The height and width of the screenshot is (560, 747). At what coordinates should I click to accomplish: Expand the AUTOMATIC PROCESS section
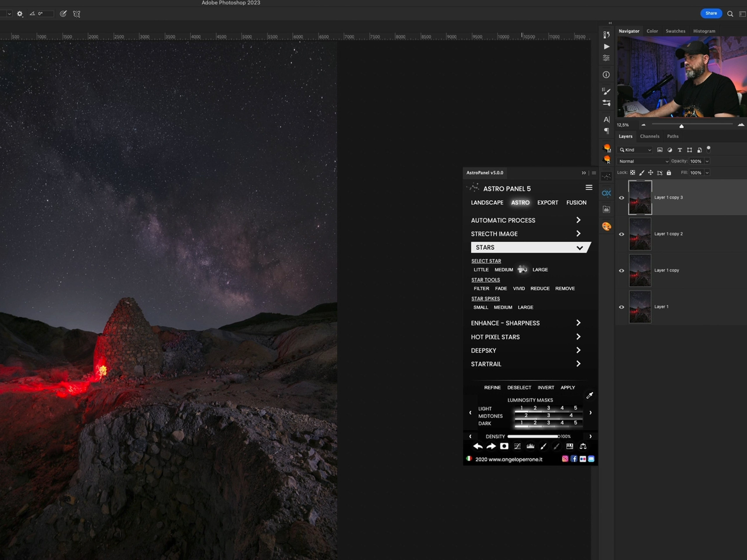(x=578, y=220)
